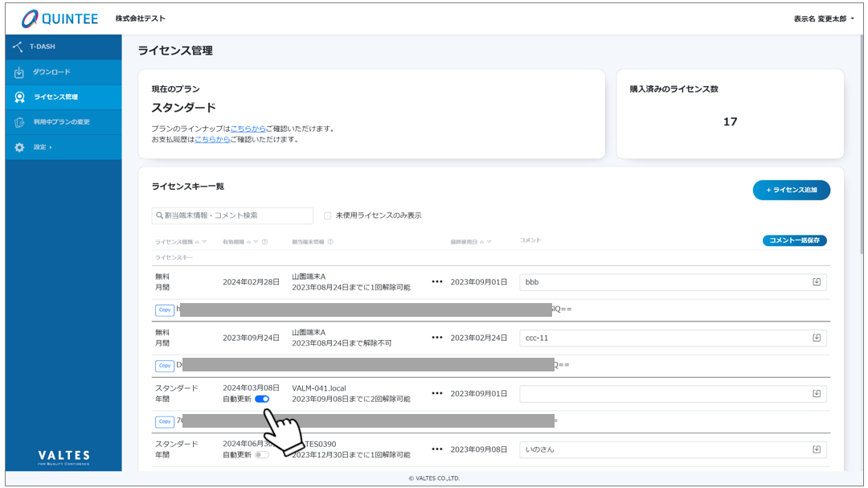Viewport: 868px width, 488px height.
Task: Open the 表示名 変更太郎 user dropdown
Action: pos(823,18)
